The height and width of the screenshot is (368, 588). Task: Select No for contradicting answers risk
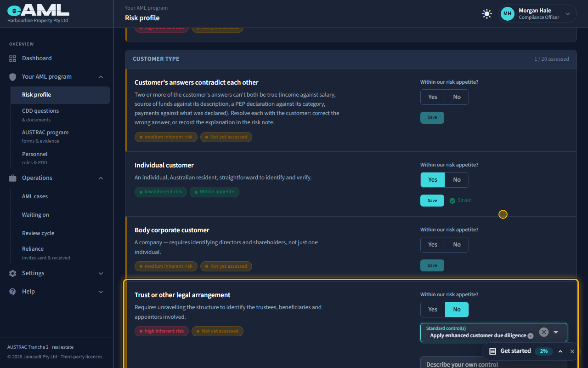(x=457, y=97)
